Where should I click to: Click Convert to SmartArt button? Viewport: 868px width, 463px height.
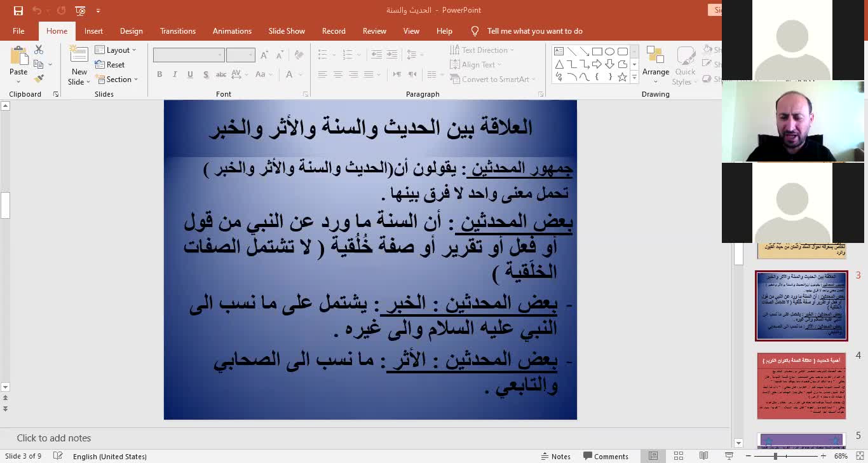click(x=492, y=79)
